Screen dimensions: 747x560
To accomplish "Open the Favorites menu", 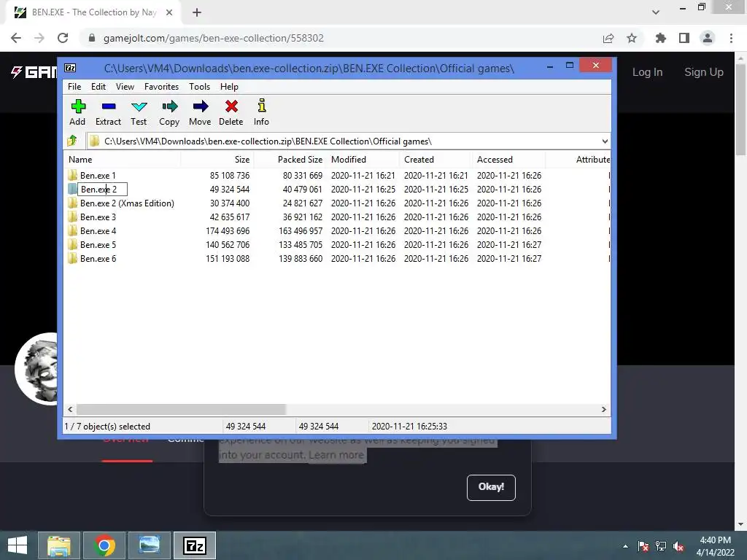I will click(x=161, y=87).
